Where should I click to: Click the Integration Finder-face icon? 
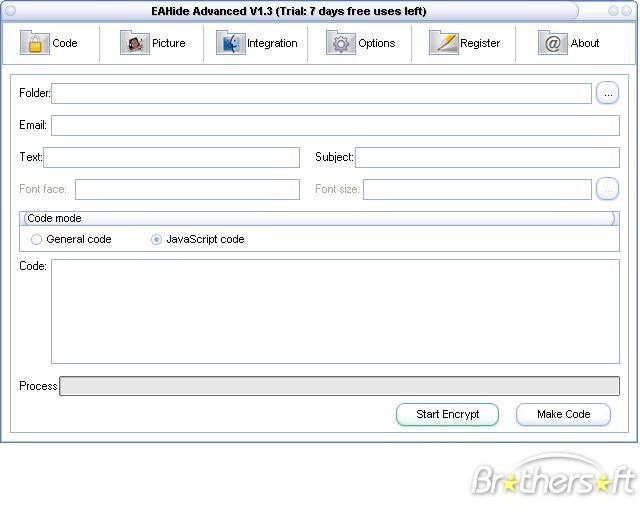coord(231,43)
